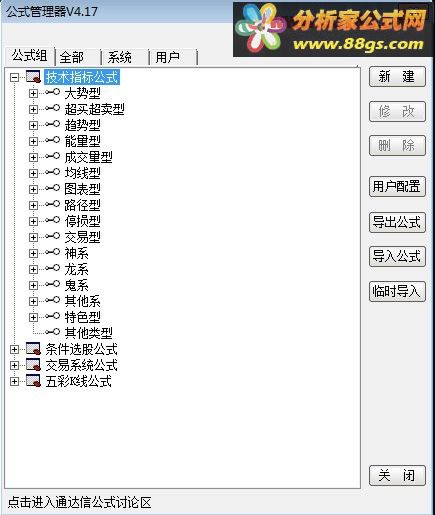Click the 临时导入 button
The height and width of the screenshot is (515, 435).
pyautogui.click(x=397, y=292)
